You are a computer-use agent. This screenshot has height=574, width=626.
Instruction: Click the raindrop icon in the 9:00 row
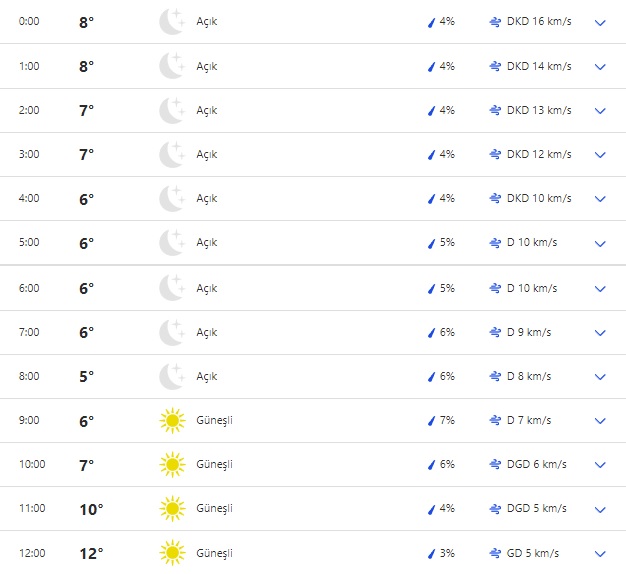click(x=431, y=421)
